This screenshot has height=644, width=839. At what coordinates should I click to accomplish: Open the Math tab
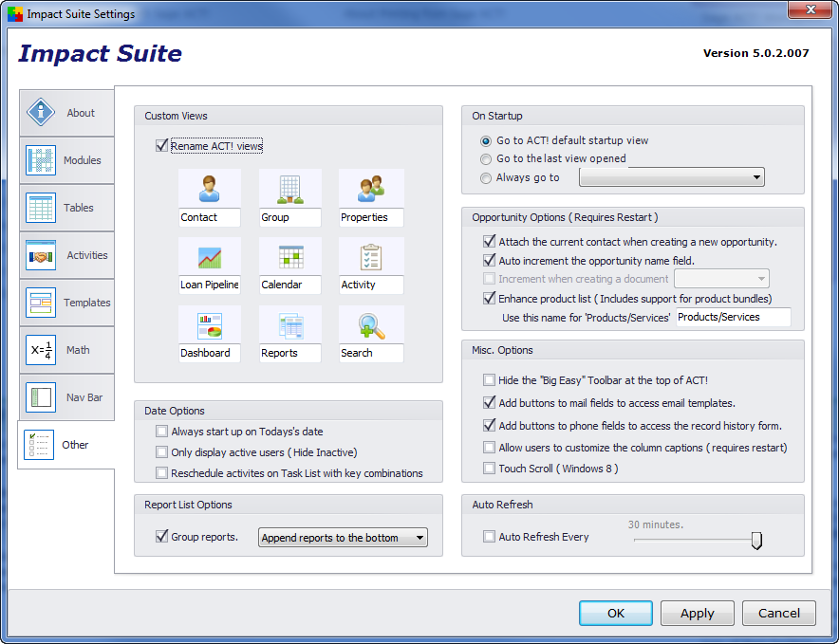(x=66, y=350)
